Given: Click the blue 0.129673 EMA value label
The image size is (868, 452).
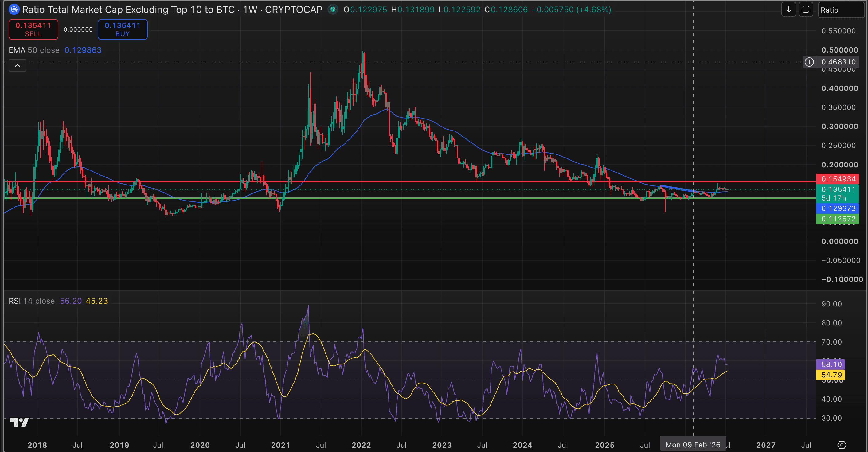Looking at the screenshot, I should (x=838, y=208).
